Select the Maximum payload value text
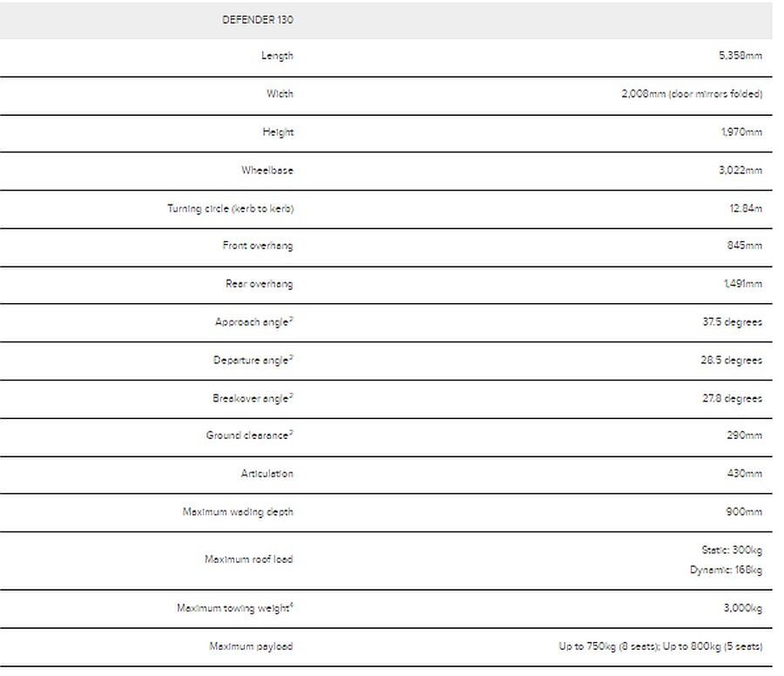 click(x=660, y=646)
